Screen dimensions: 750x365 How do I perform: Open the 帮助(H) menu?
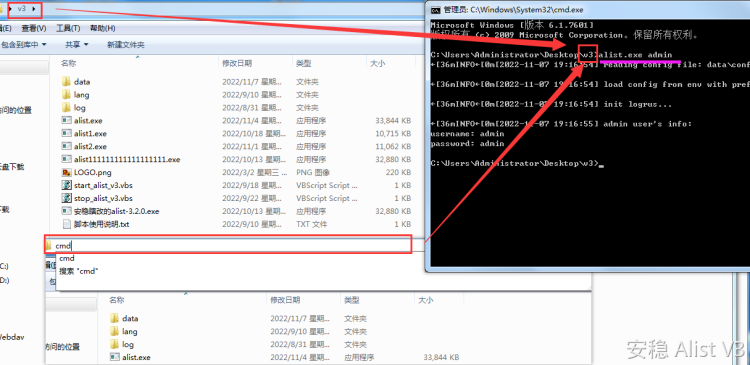pos(103,28)
